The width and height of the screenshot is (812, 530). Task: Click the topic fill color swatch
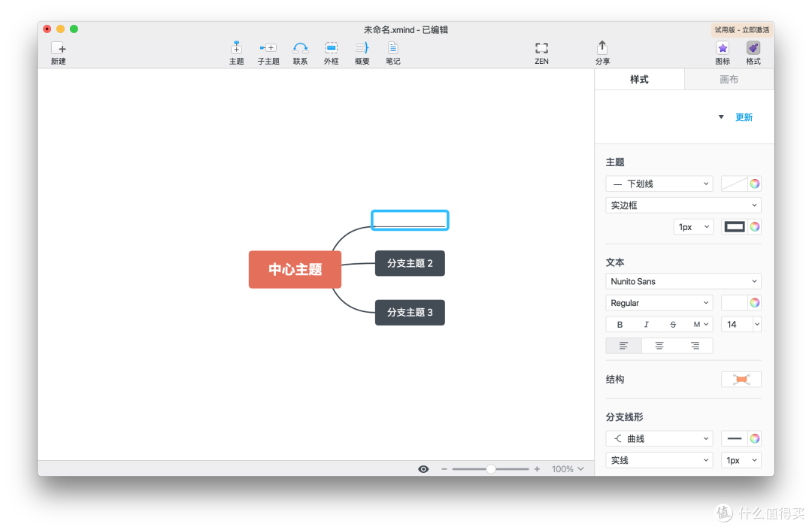click(735, 183)
